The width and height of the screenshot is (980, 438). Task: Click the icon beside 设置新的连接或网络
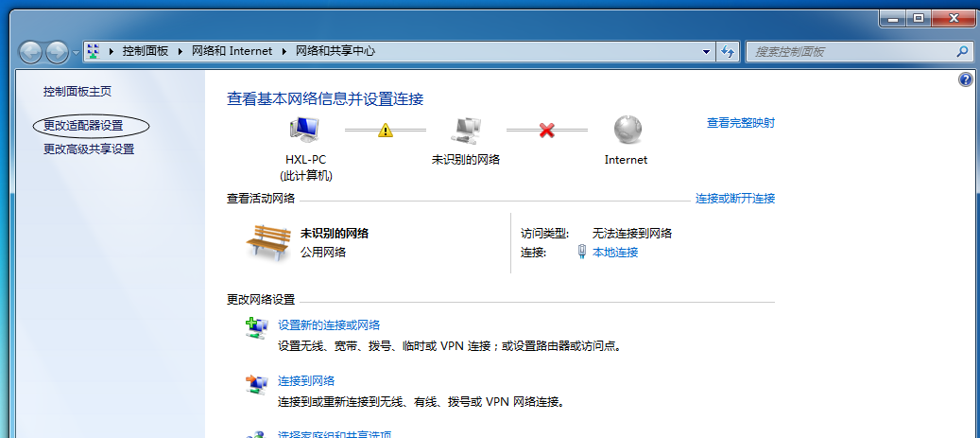tap(256, 327)
